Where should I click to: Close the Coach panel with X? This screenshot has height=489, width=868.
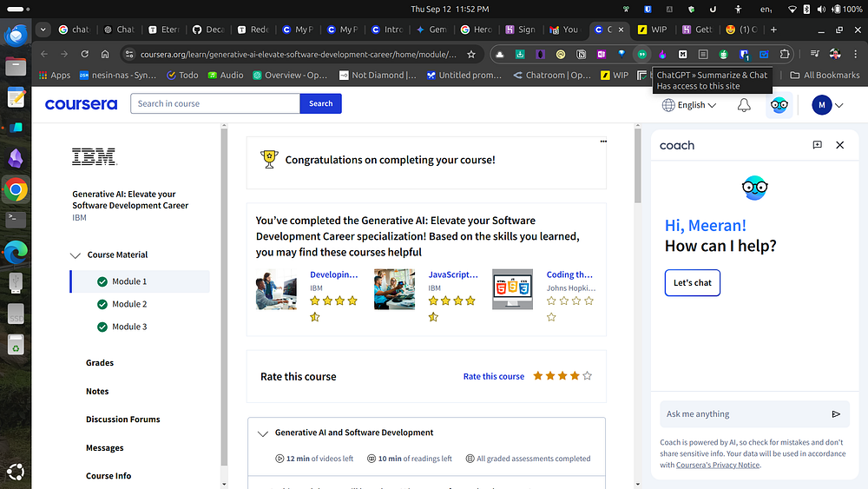[x=839, y=145]
